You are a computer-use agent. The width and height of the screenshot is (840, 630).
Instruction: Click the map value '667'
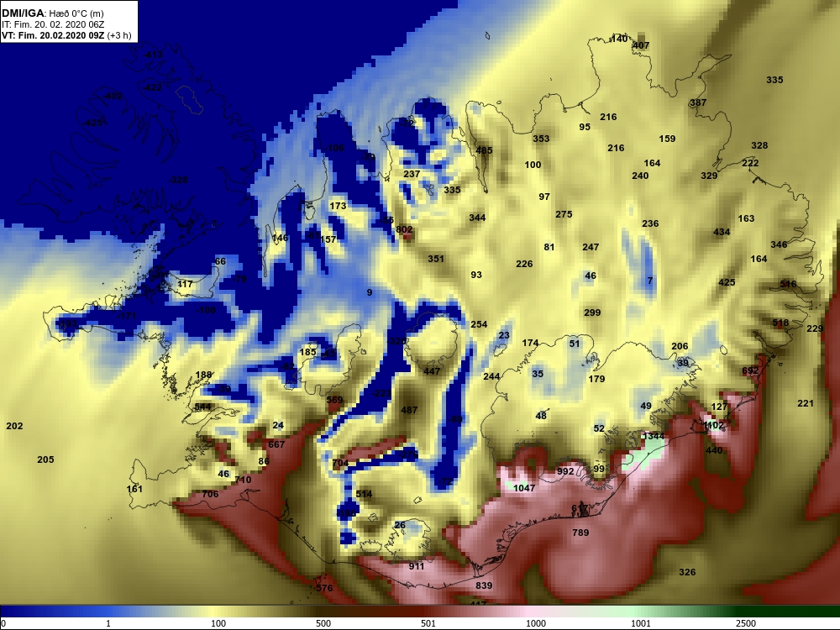[276, 444]
